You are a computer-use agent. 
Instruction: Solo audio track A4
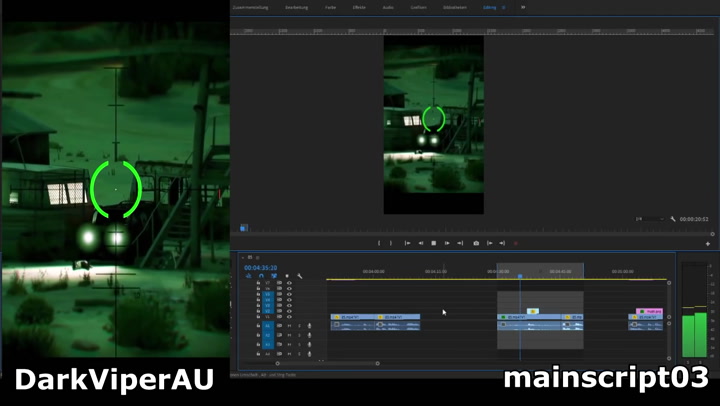(299, 354)
